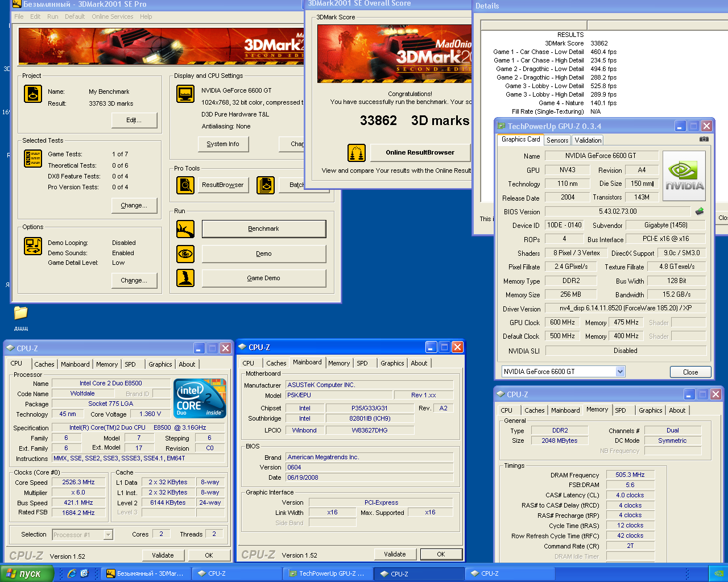The image size is (728, 582).
Task: Start the Benchmark run button
Action: pos(264,229)
